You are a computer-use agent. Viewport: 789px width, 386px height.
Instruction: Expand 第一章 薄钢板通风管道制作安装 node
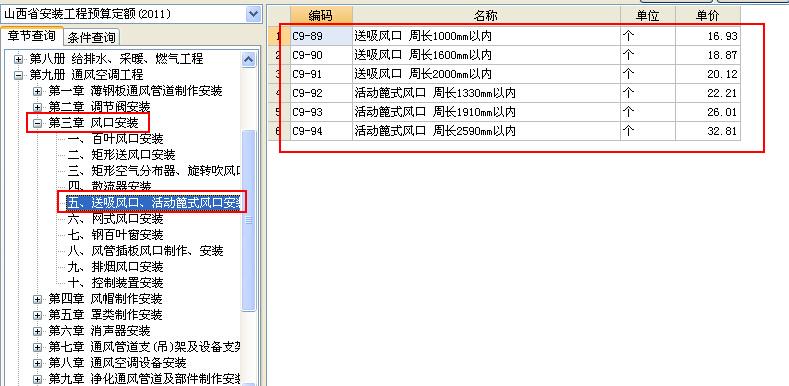coord(37,92)
